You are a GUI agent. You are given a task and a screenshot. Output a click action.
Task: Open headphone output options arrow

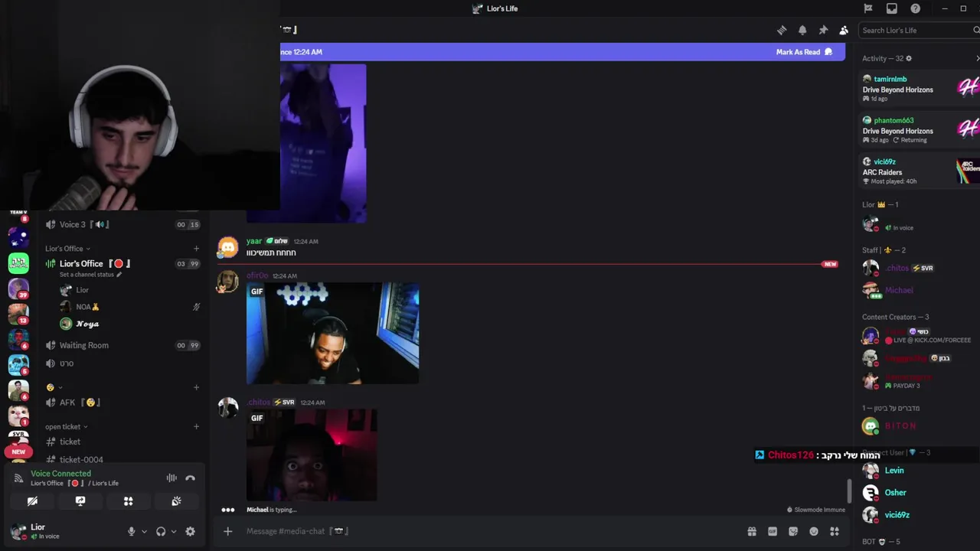click(174, 531)
